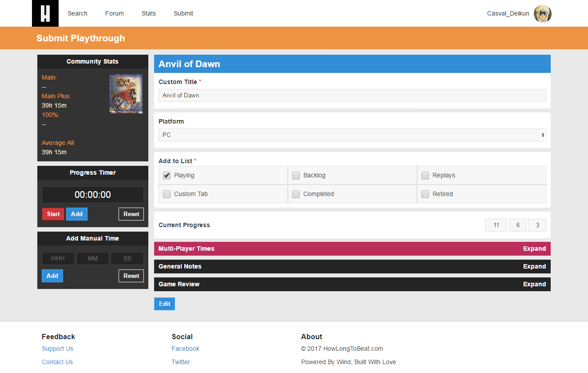This screenshot has width=588, height=373.
Task: Open the Casval_Deikun profile avatar
Action: 543,14
